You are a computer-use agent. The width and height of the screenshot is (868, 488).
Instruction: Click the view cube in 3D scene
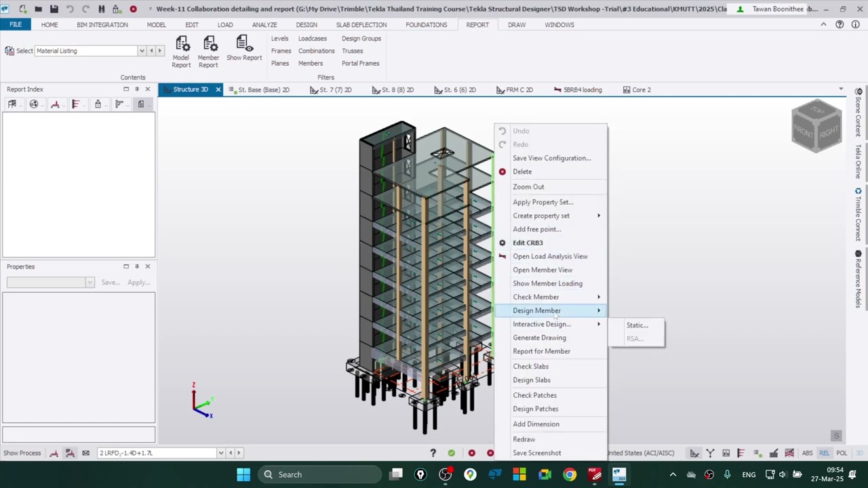click(x=817, y=126)
